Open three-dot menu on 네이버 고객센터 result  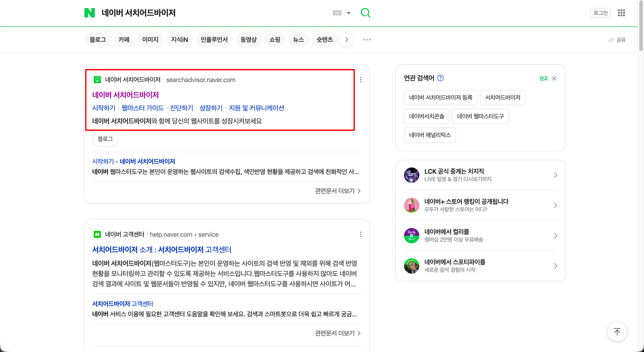click(x=361, y=234)
